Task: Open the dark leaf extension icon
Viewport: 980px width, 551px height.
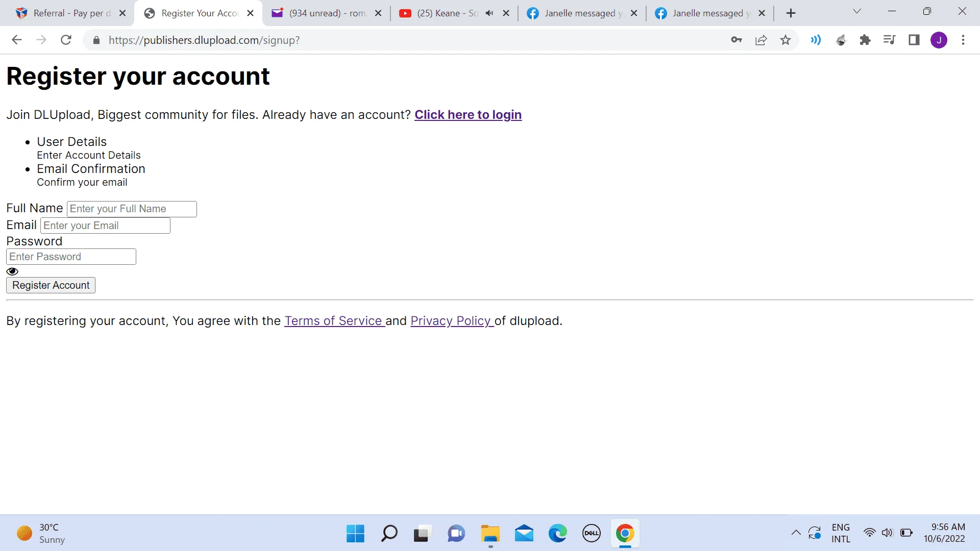Action: click(x=841, y=40)
